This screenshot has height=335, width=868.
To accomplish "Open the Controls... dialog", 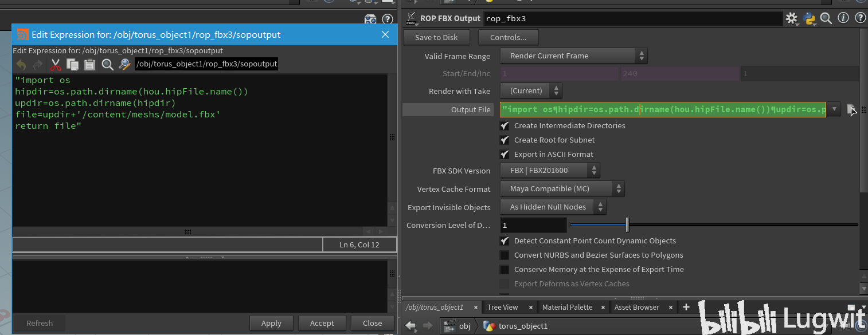I will tap(508, 38).
